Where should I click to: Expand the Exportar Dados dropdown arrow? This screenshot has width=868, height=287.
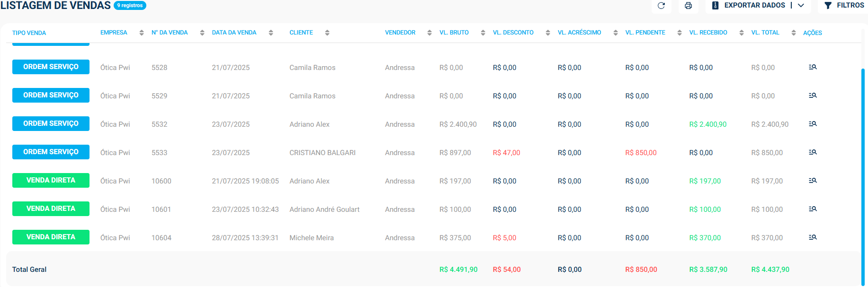tap(801, 6)
